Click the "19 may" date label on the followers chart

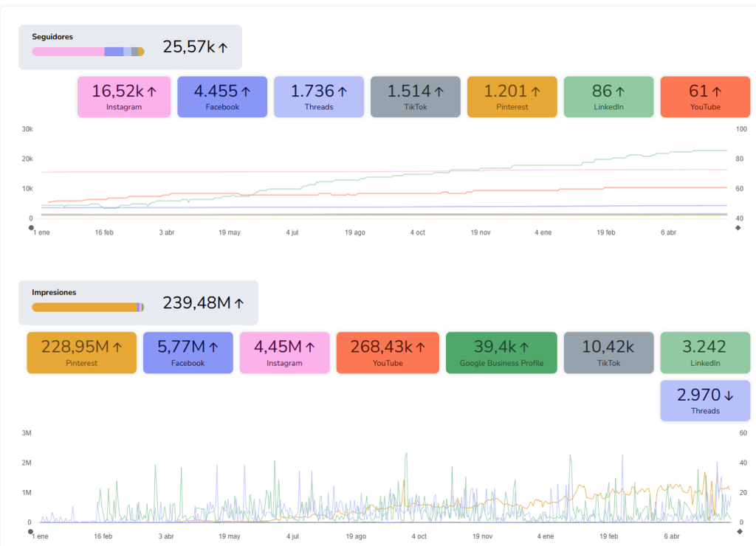click(230, 232)
